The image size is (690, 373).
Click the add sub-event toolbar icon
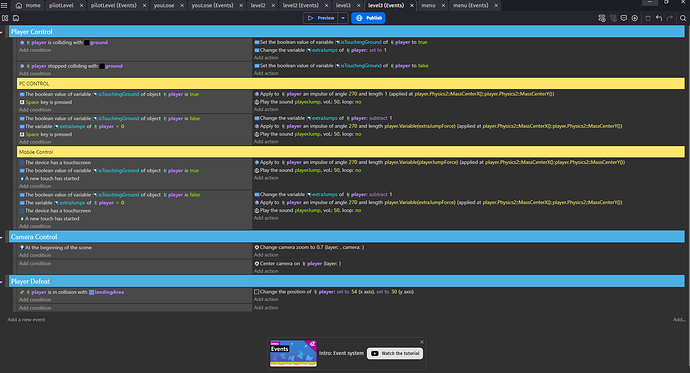tap(613, 18)
